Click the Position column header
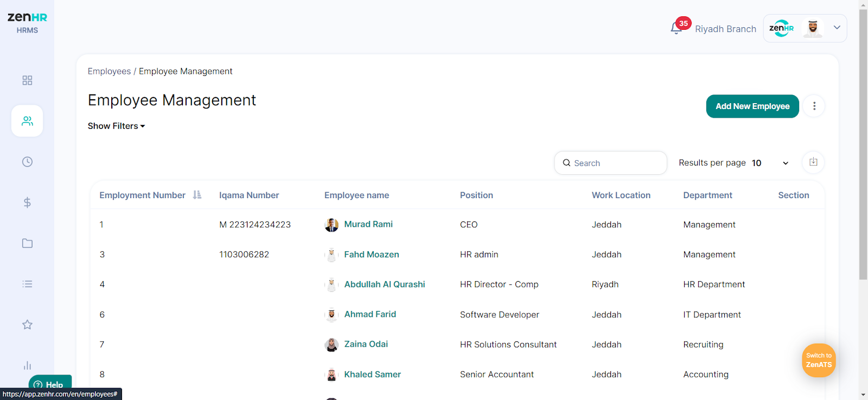This screenshot has width=868, height=400. pos(476,195)
